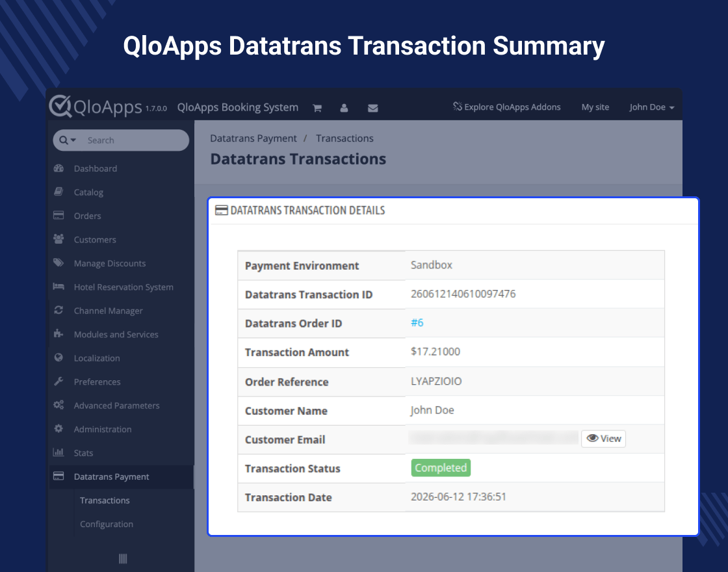Click the Stats bar chart icon
Viewport: 728px width, 572px height.
(x=58, y=452)
